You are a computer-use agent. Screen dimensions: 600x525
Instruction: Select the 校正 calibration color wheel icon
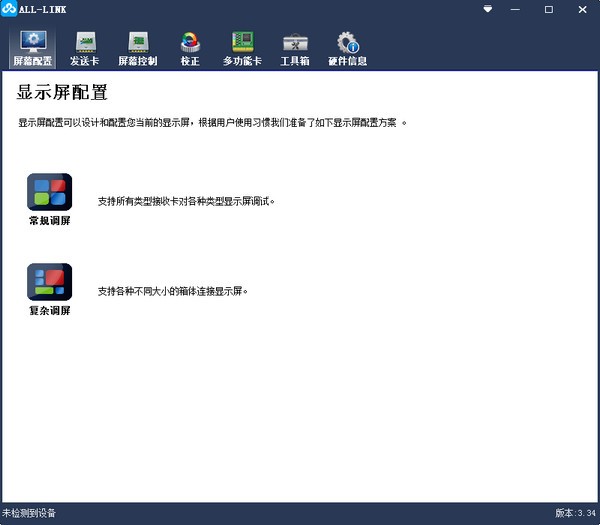[189, 42]
